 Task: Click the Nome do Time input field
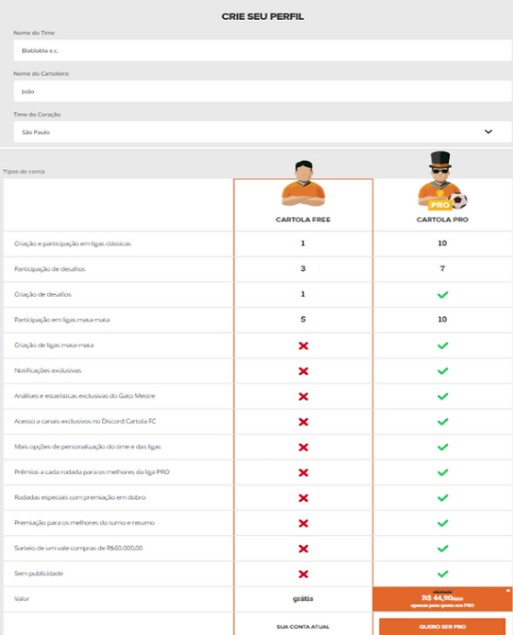coord(262,51)
